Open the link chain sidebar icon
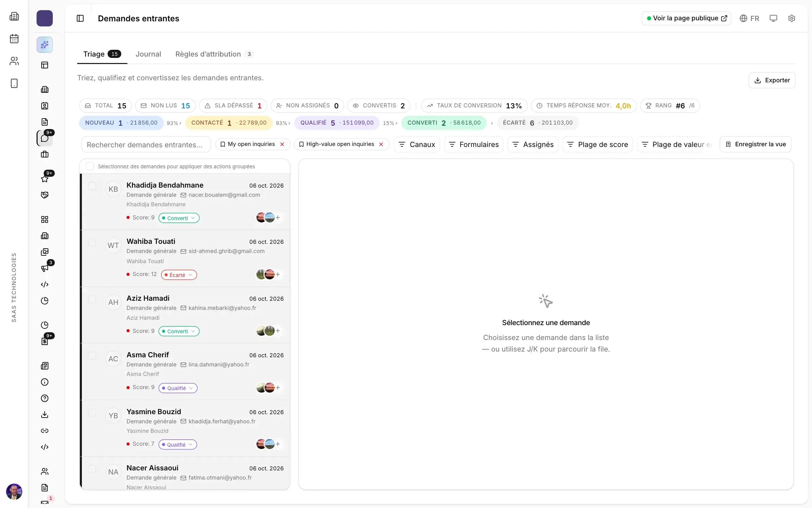812x508 pixels. (x=45, y=431)
